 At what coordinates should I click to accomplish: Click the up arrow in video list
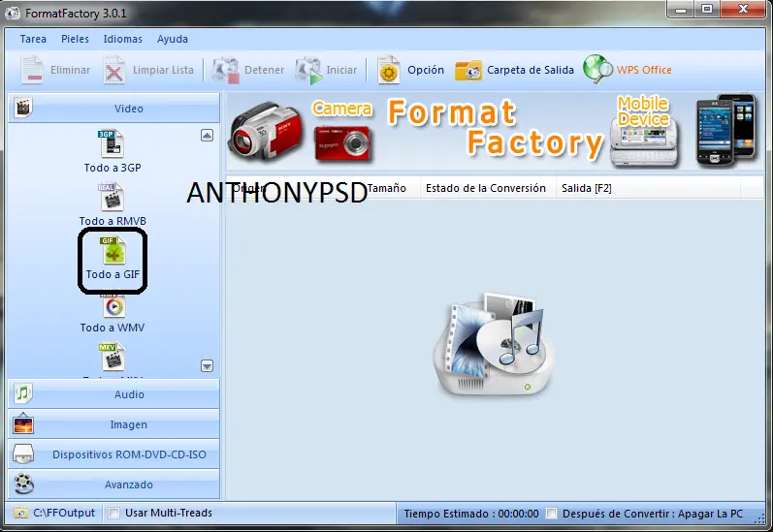coord(207,135)
